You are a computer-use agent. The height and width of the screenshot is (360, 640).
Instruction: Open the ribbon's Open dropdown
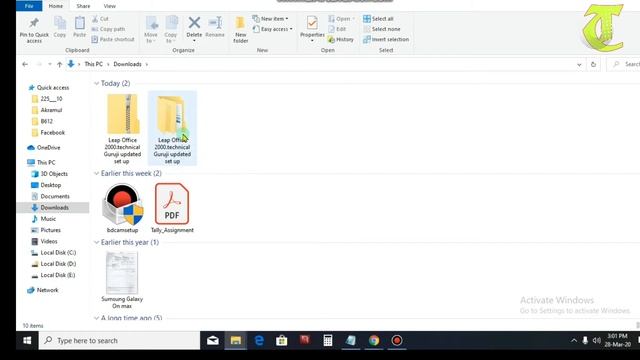coord(341,19)
